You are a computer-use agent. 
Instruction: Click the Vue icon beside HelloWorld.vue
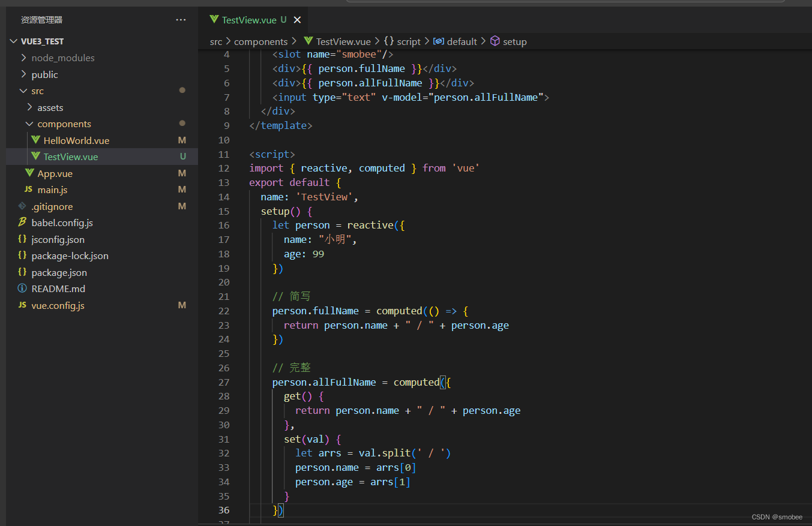(35, 140)
